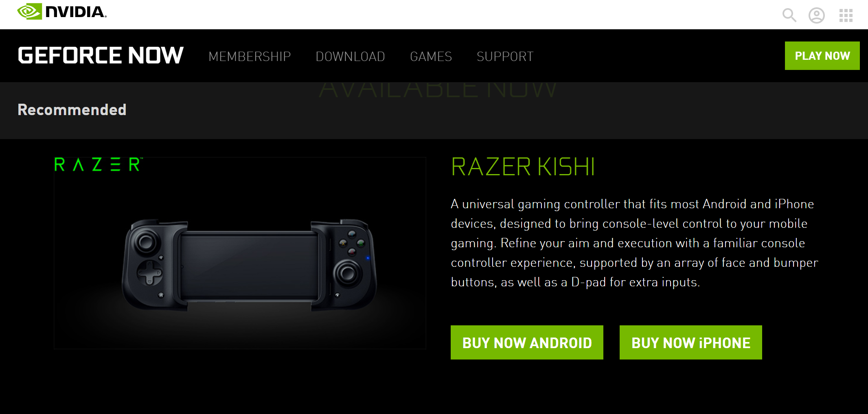Open the search magnifier icon
This screenshot has width=868, height=414.
pos(789,15)
